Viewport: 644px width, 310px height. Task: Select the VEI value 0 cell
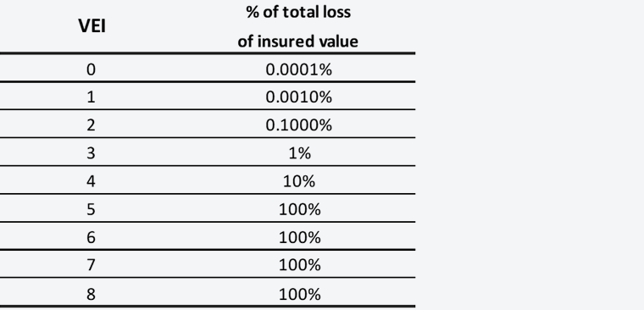[92, 69]
